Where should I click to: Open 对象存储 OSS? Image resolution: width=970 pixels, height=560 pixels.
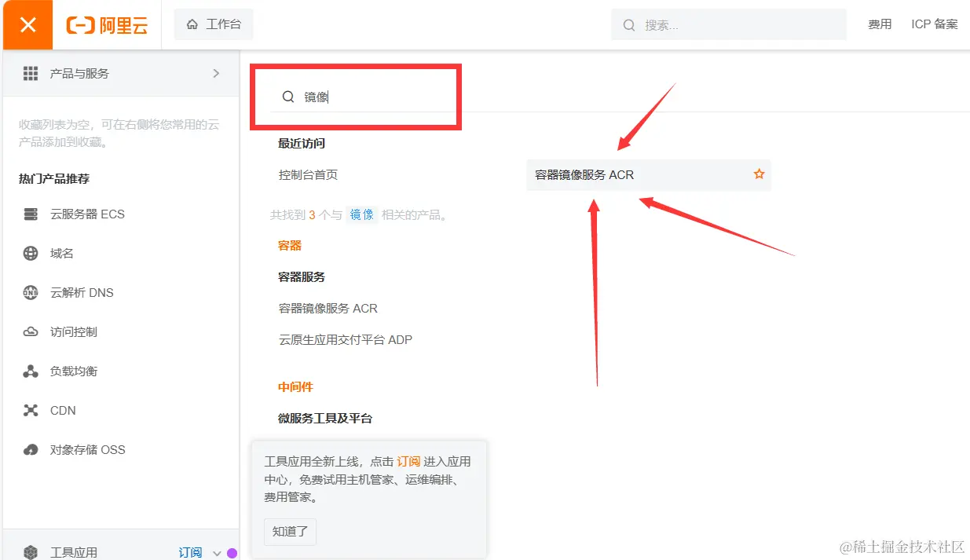87,449
